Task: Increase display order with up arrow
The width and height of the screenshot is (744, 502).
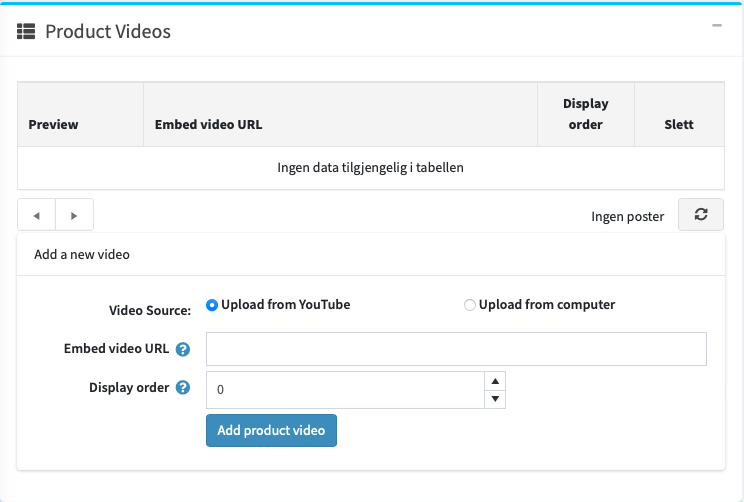Action: [494, 381]
